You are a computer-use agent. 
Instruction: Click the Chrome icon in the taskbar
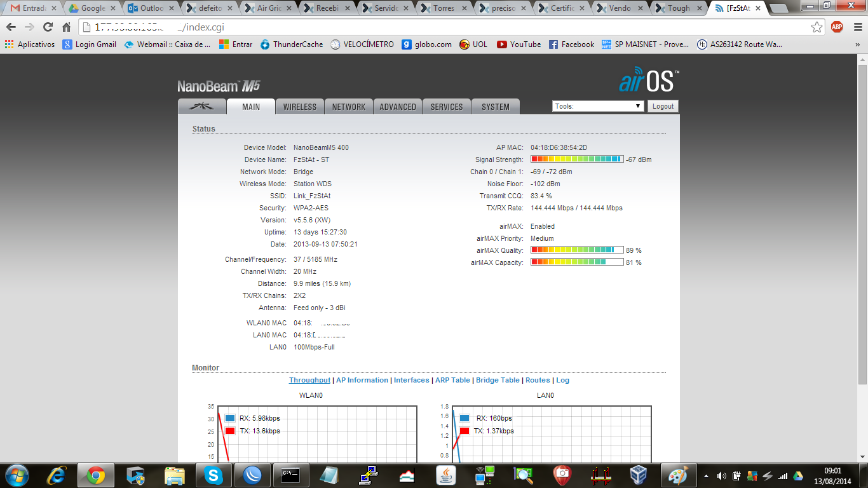(x=96, y=475)
